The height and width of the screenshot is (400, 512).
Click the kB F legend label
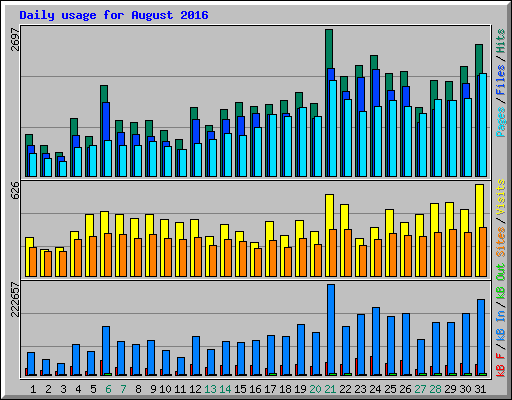click(501, 365)
